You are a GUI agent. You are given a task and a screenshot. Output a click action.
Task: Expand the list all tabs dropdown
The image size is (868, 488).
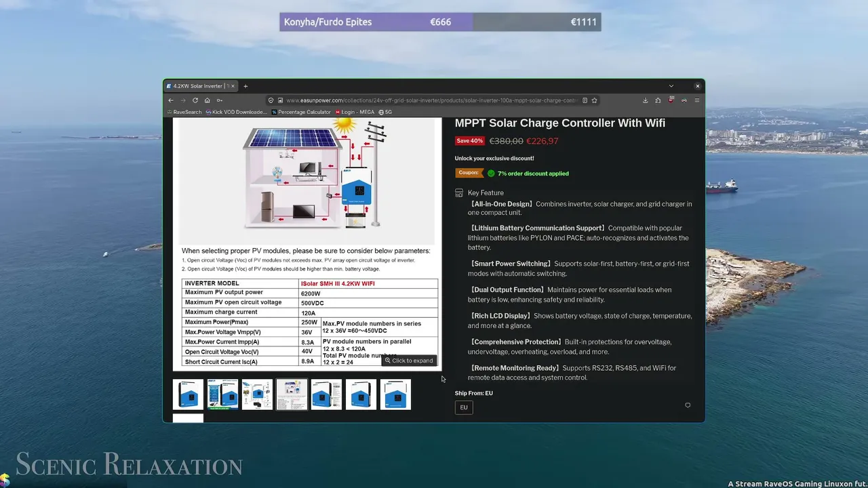pyautogui.click(x=671, y=86)
